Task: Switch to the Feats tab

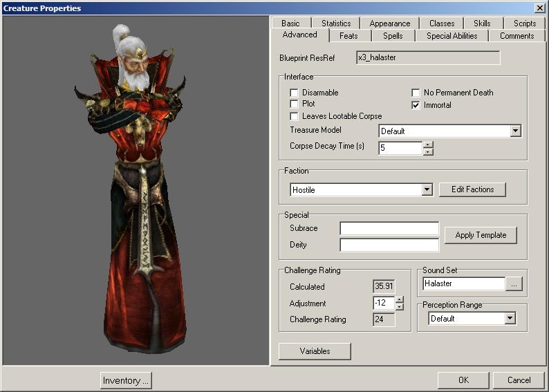Action: (348, 36)
